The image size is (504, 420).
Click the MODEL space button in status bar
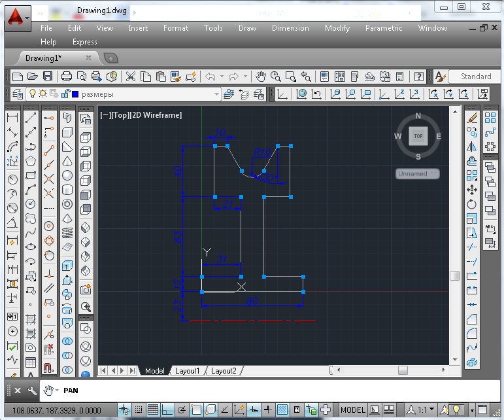pyautogui.click(x=352, y=410)
